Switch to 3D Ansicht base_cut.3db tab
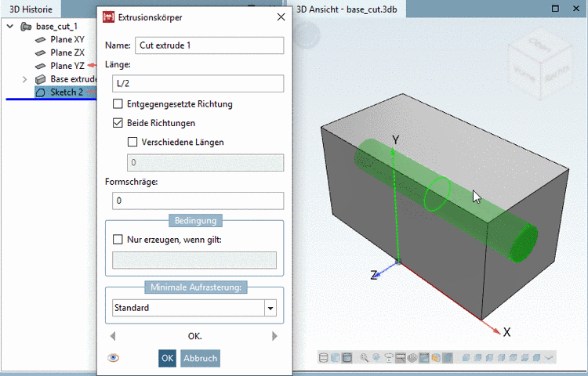This screenshot has height=376, width=588. 347,9
